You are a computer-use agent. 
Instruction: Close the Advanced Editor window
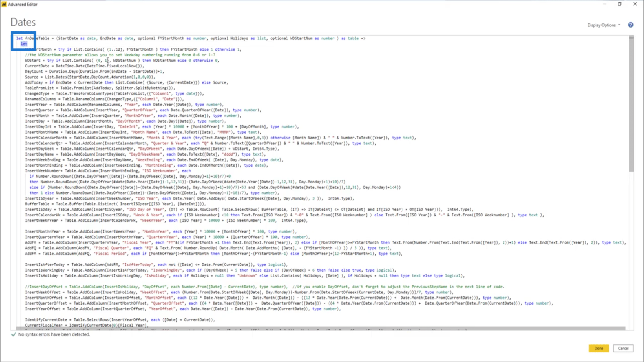coord(635,4)
